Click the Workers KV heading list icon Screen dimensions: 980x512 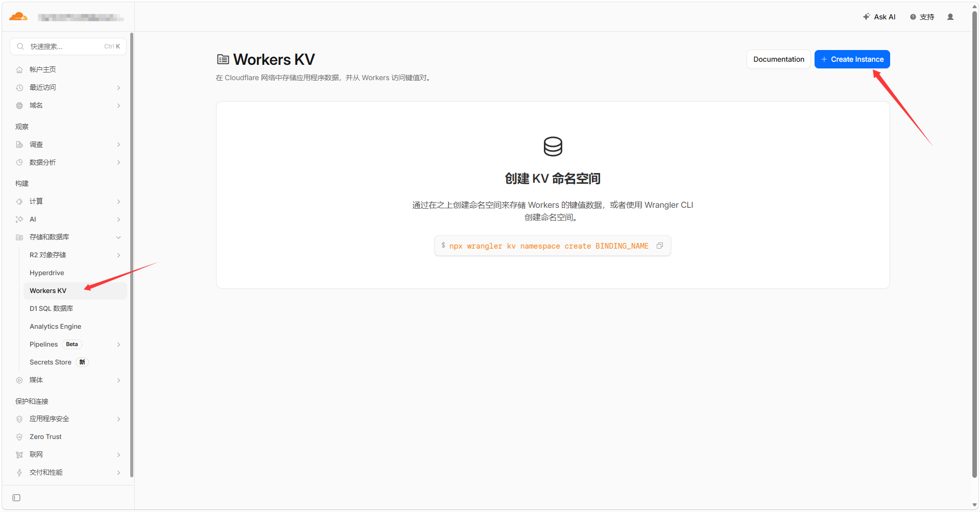pos(223,59)
